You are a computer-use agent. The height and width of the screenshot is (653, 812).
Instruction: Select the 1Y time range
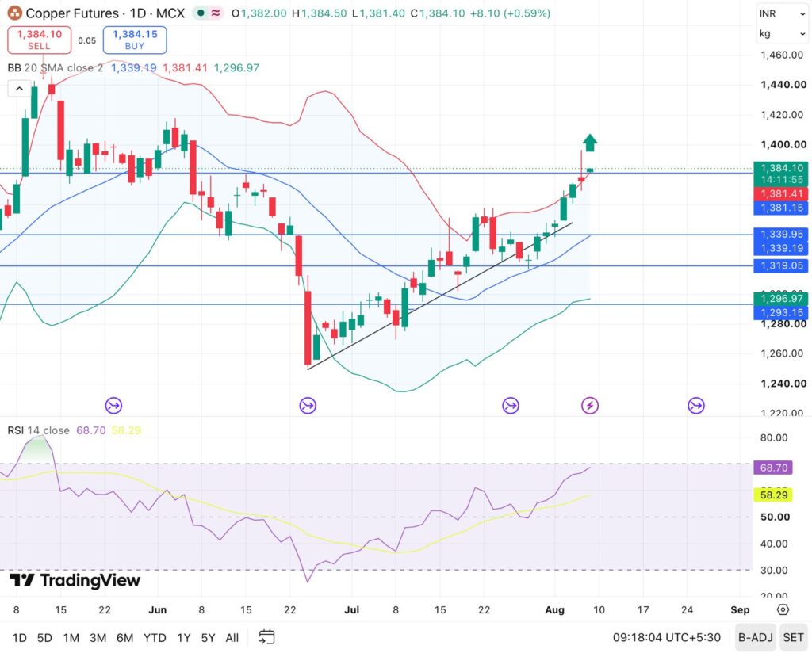tap(184, 637)
